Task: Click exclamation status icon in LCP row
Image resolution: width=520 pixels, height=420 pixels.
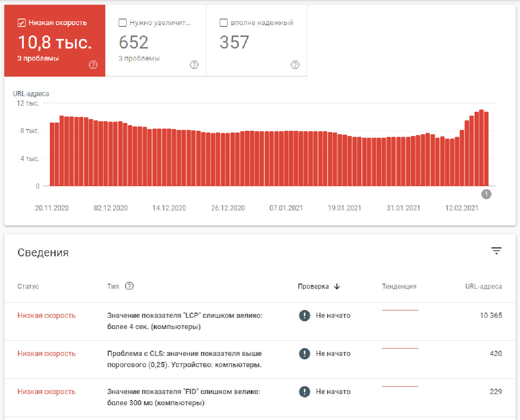Action: [305, 316]
